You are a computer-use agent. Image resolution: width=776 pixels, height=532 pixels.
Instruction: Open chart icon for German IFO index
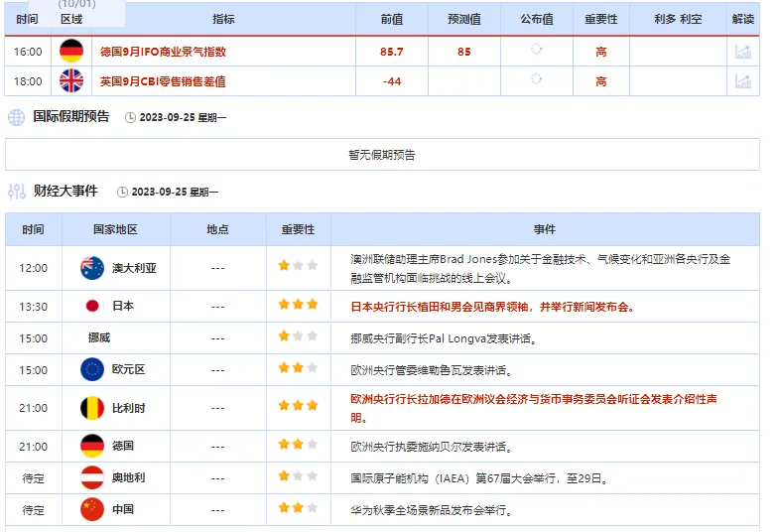[742, 52]
